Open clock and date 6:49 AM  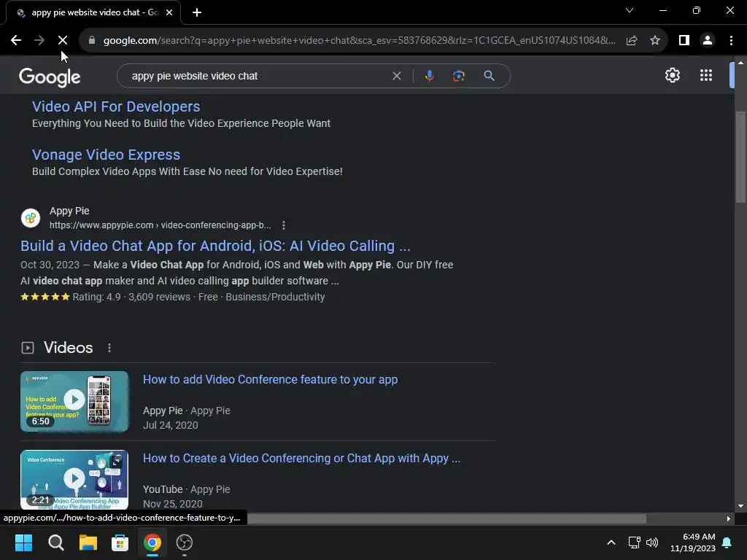tap(693, 542)
